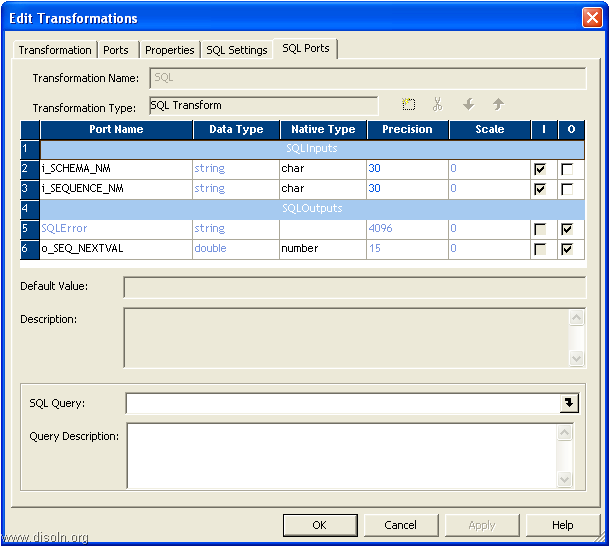The width and height of the screenshot is (609, 546).
Task: Click the add new port icon
Action: (x=408, y=104)
